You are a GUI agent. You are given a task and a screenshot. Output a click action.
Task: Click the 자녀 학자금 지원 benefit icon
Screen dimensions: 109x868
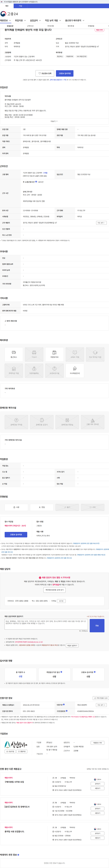95,355
